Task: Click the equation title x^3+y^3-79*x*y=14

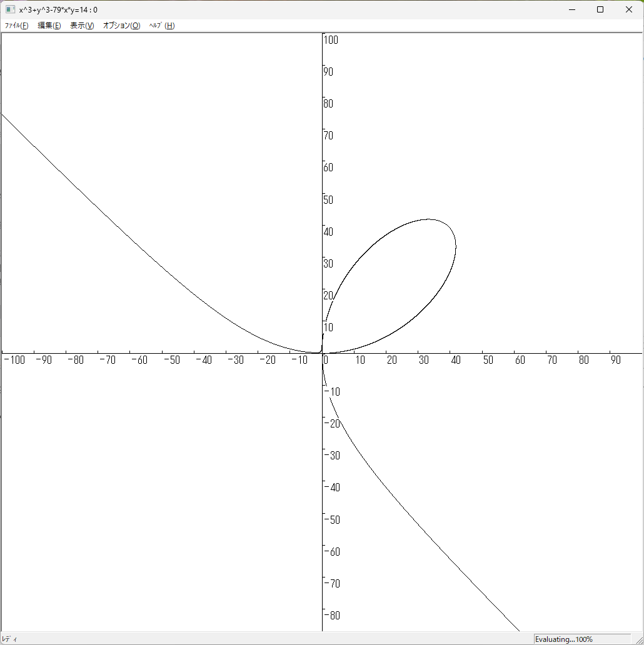Action: coord(58,9)
